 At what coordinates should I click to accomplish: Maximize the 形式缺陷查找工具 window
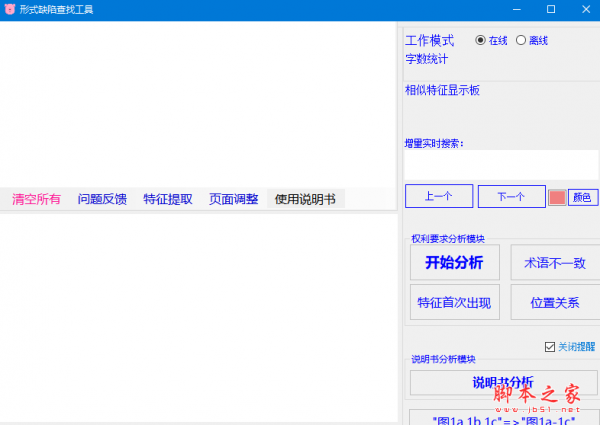(551, 9)
